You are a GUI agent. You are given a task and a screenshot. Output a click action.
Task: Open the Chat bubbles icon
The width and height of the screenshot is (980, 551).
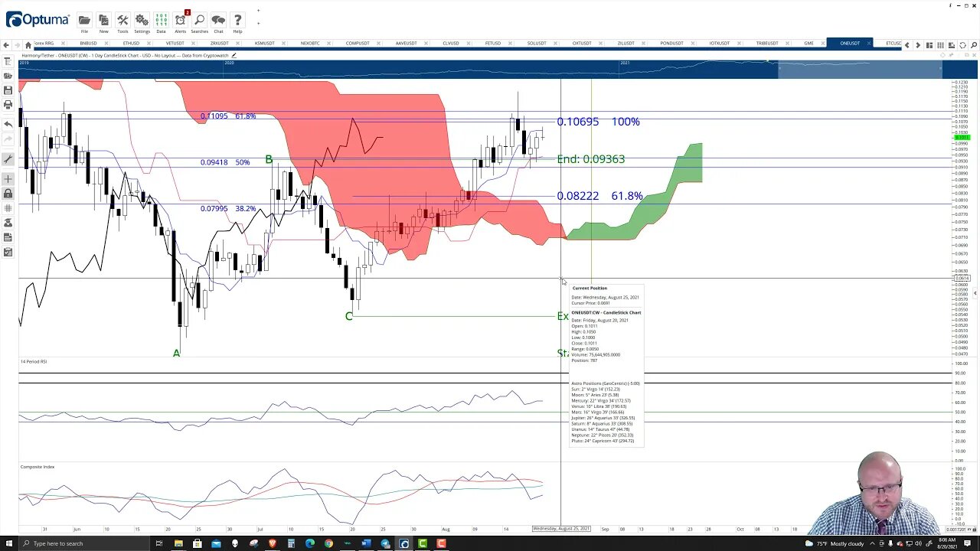pyautogui.click(x=218, y=20)
